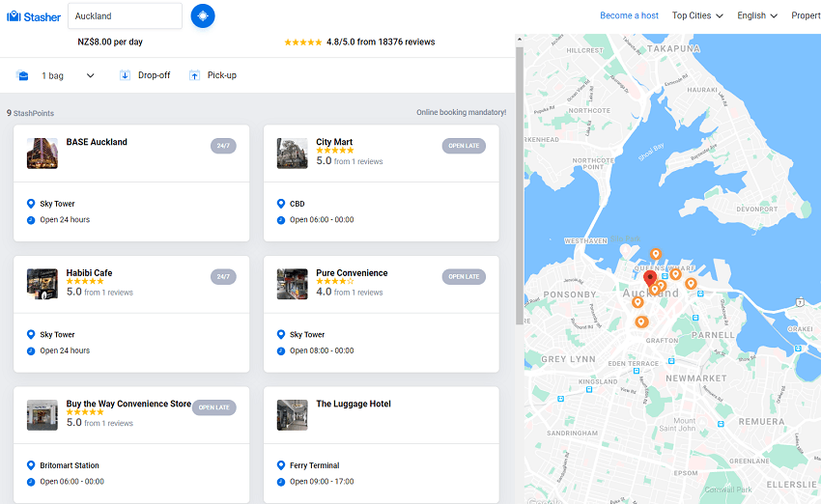Open the BASE Auckland listing

tap(97, 142)
